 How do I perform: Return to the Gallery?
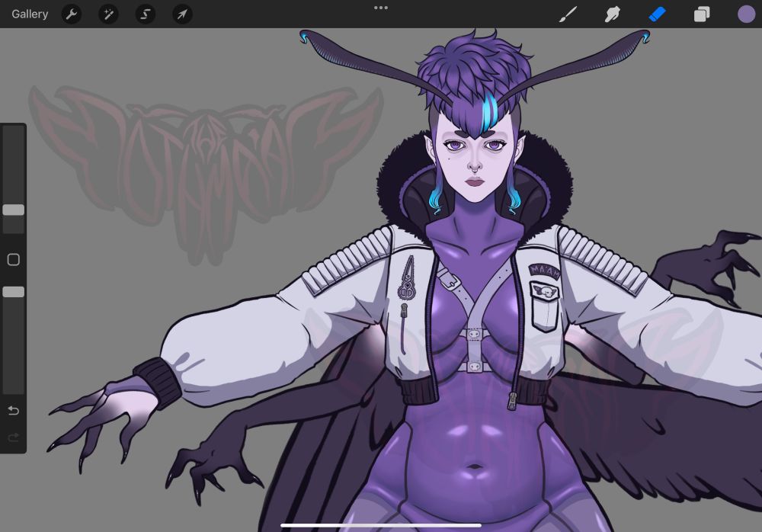coord(30,14)
